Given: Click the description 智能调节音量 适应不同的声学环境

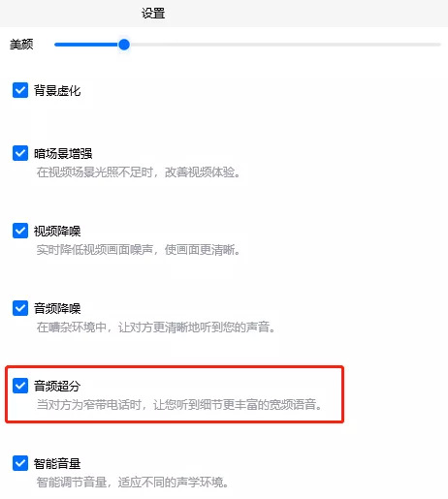Looking at the screenshot, I should pyautogui.click(x=133, y=483).
